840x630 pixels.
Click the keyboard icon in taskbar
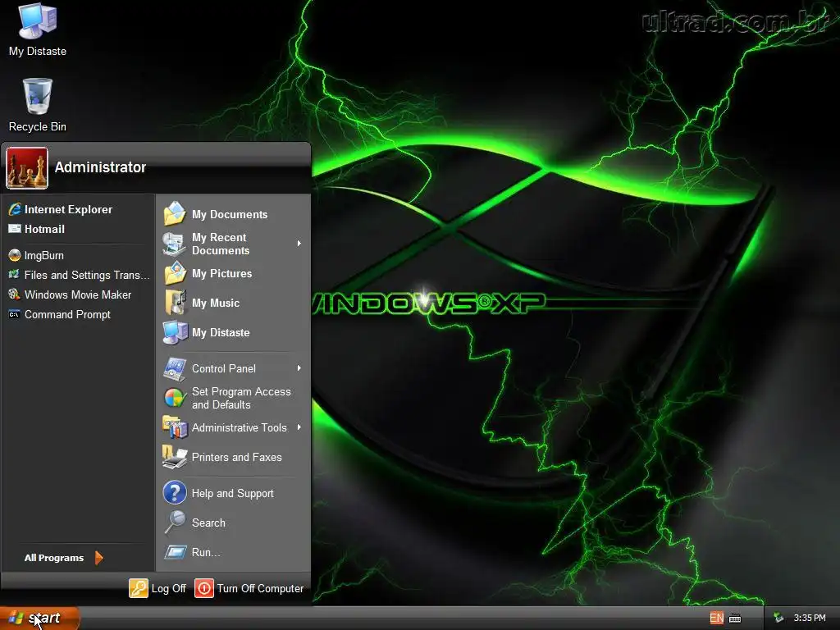[735, 619]
